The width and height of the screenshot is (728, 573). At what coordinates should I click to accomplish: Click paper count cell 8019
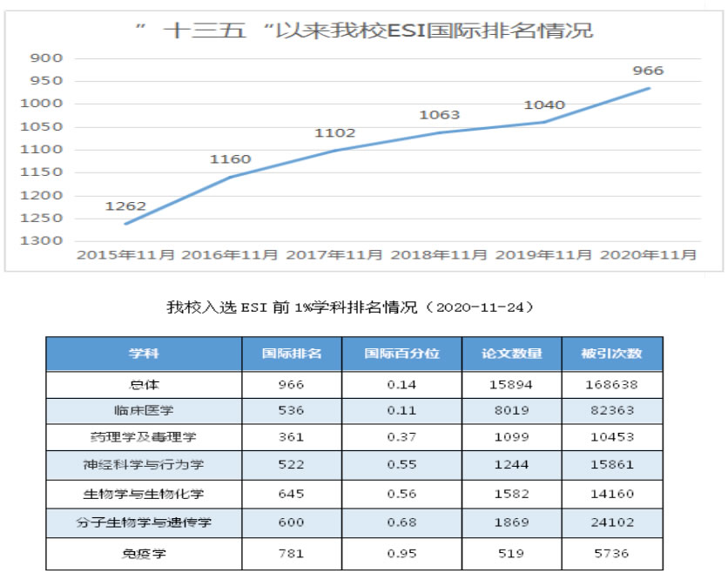pos(512,410)
